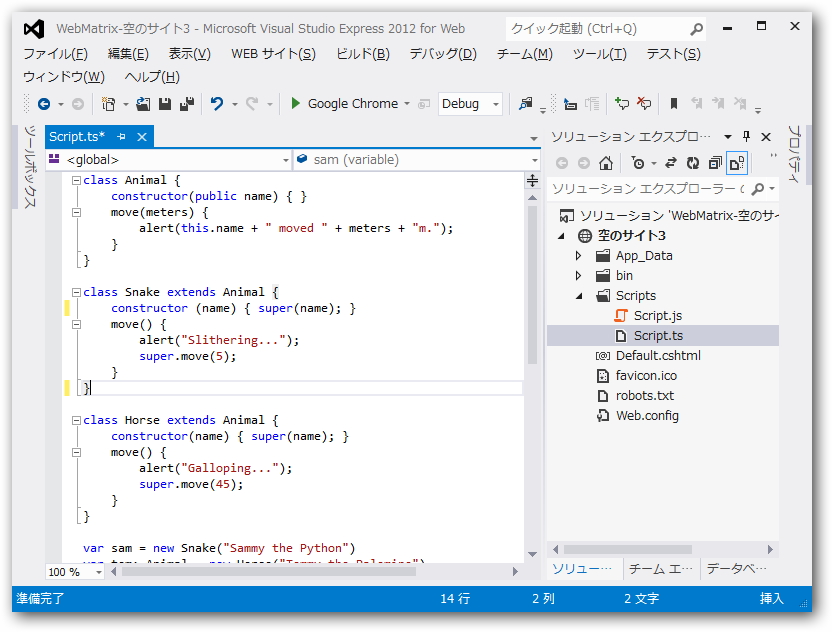The width and height of the screenshot is (832, 632).
Task: Collapse all items via Collapse All icon
Action: [x=714, y=161]
